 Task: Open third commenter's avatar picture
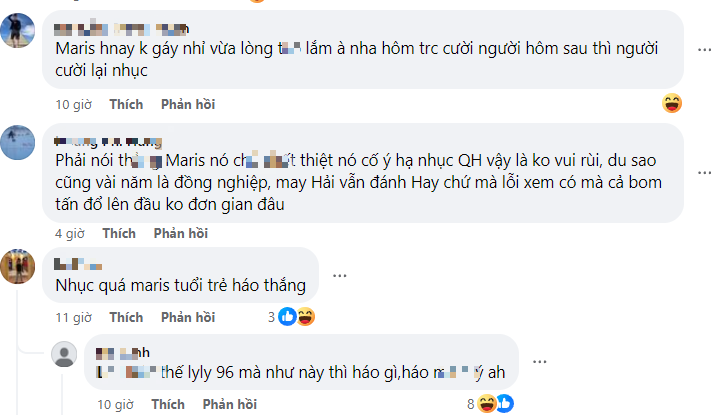[20, 266]
